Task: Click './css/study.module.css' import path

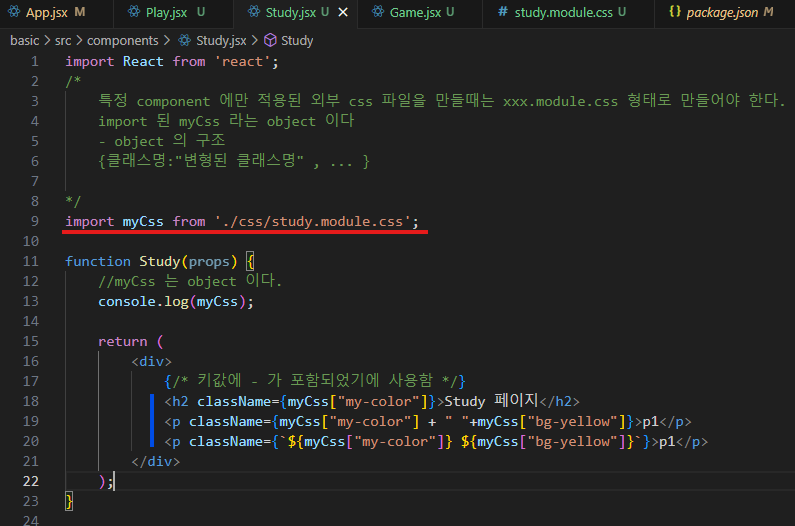Action: pos(312,222)
